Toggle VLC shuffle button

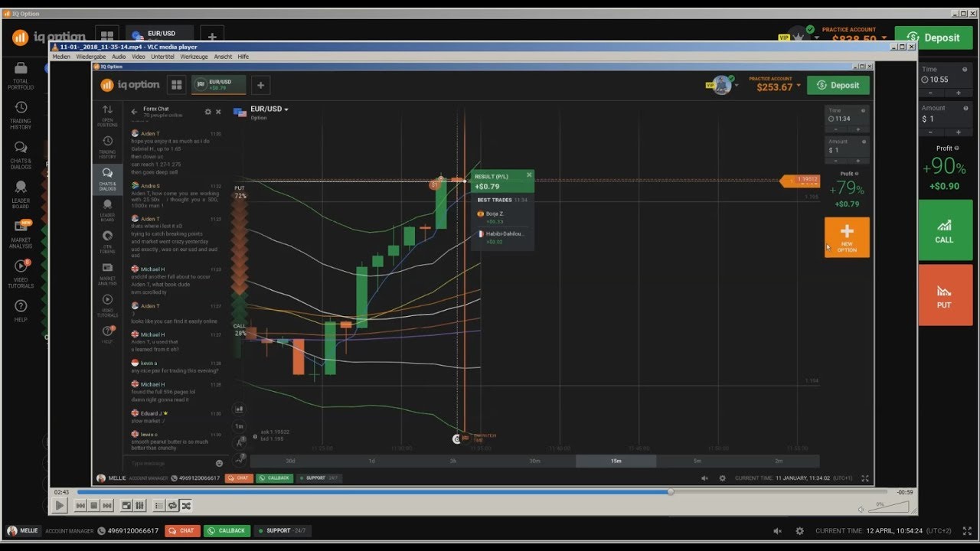click(x=185, y=505)
